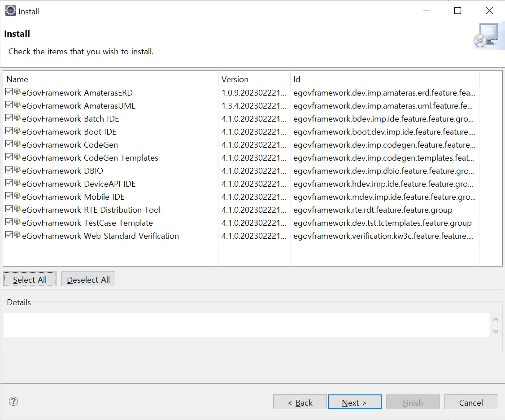Click the feature icon beside eGovFramework AmaterasERD

click(x=17, y=92)
